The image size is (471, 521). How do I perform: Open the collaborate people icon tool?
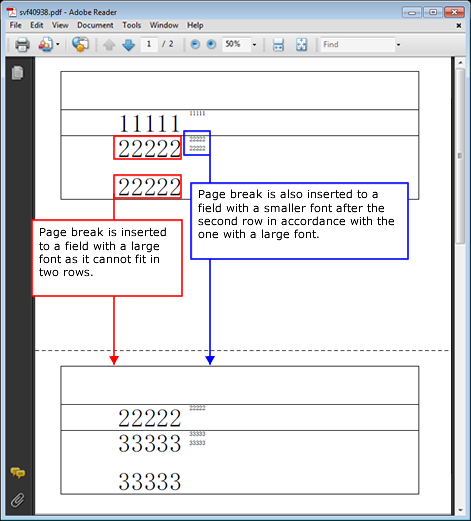(x=46, y=44)
